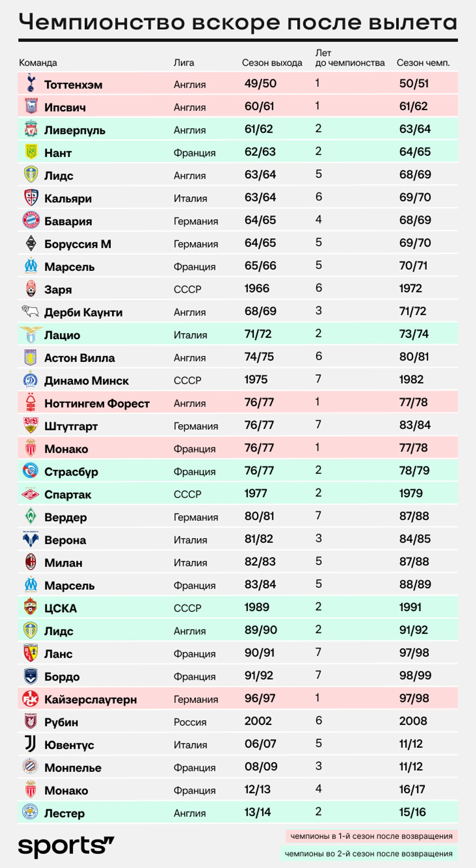Click green legend for second-season champions

click(368, 854)
